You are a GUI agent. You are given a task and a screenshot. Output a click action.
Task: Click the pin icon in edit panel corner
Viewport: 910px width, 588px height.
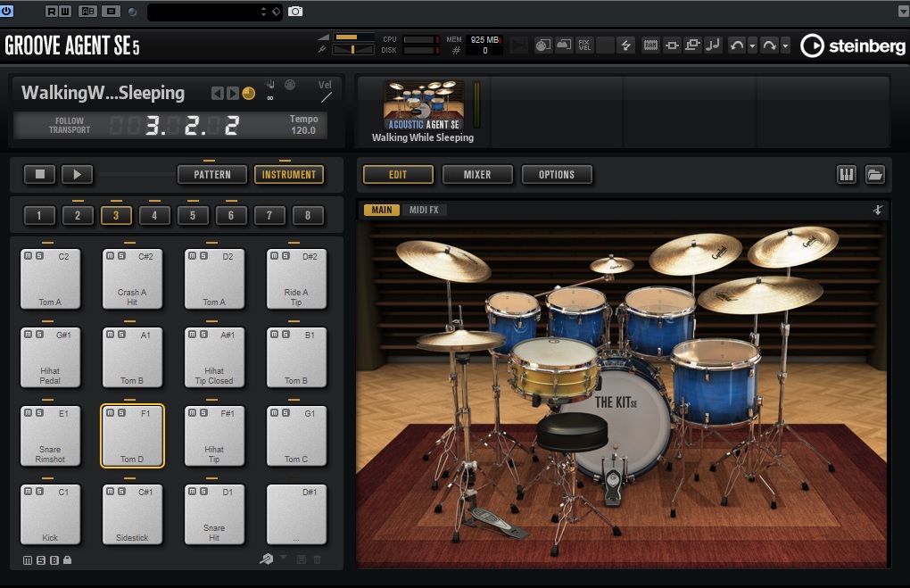point(878,210)
